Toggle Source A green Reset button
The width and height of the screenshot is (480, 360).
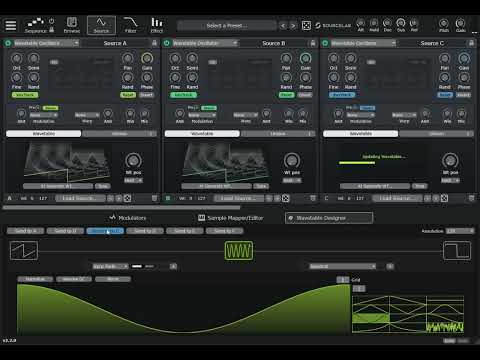[128, 95]
